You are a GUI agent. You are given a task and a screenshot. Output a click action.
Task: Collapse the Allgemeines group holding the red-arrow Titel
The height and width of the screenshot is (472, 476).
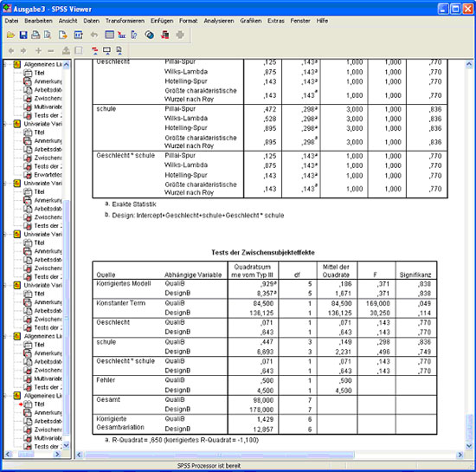[x=5, y=396]
